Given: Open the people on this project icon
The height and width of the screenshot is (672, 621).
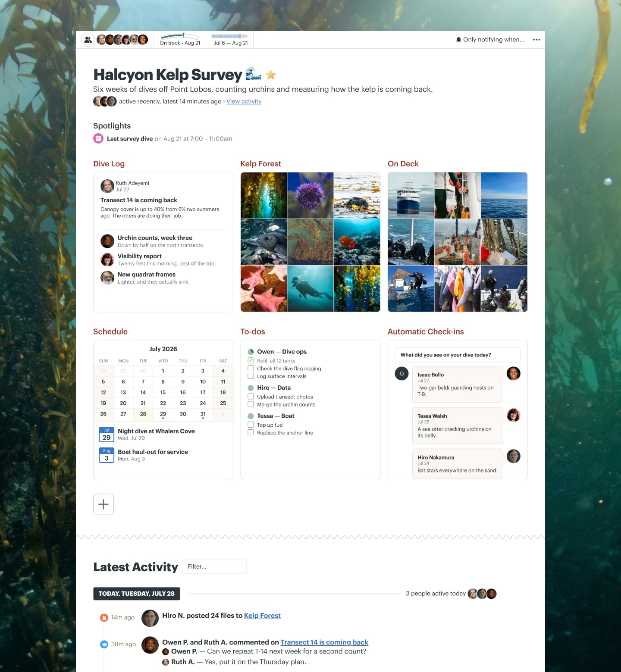Looking at the screenshot, I should tap(88, 40).
